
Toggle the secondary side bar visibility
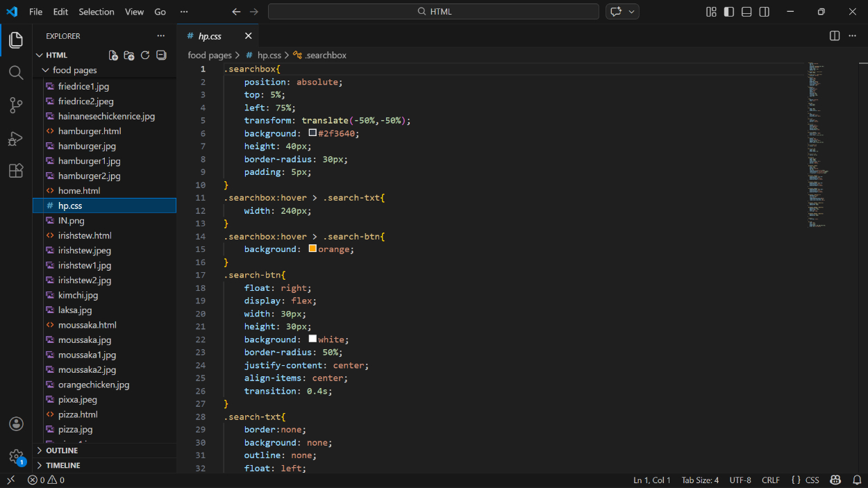(764, 12)
